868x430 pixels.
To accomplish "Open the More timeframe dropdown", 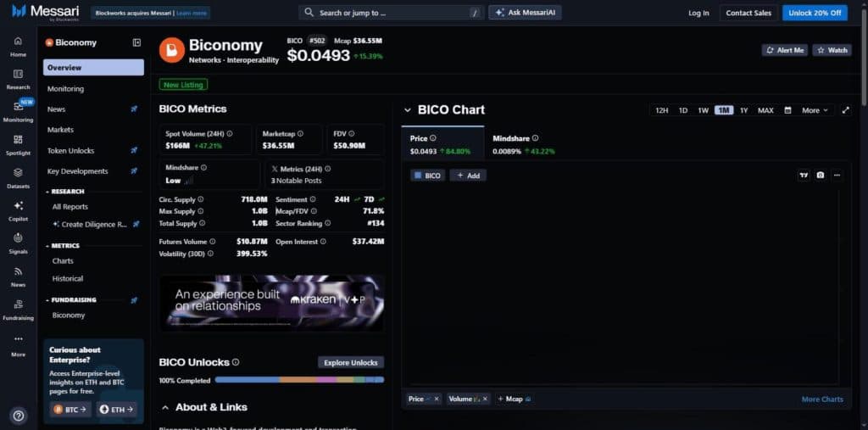I will pos(815,110).
